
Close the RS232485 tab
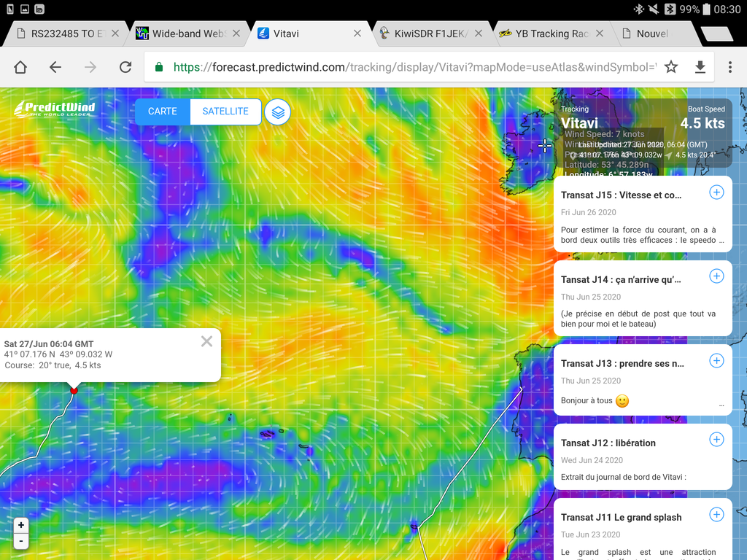click(x=115, y=34)
